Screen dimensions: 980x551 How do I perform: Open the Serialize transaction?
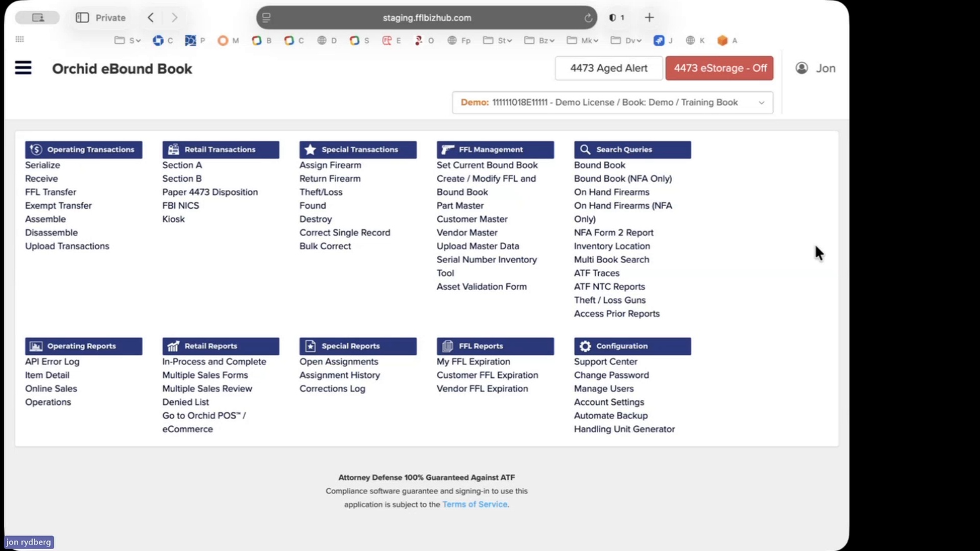pos(42,165)
